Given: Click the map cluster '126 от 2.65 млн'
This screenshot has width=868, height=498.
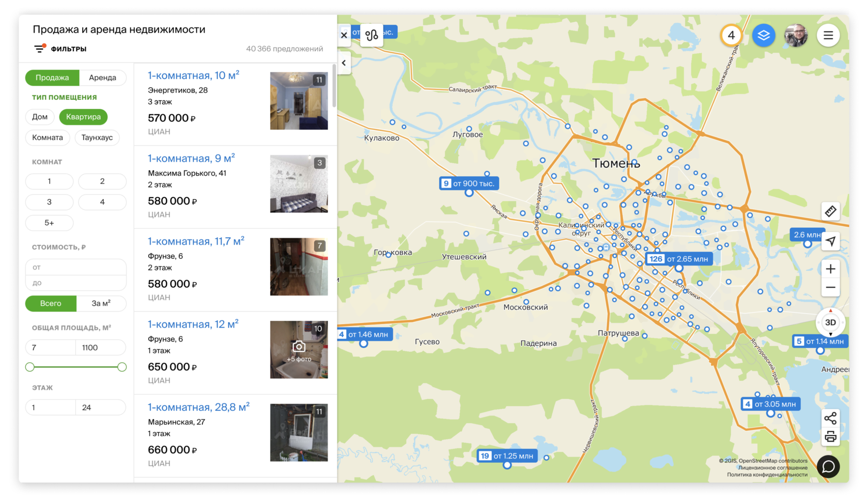Looking at the screenshot, I should [x=679, y=259].
